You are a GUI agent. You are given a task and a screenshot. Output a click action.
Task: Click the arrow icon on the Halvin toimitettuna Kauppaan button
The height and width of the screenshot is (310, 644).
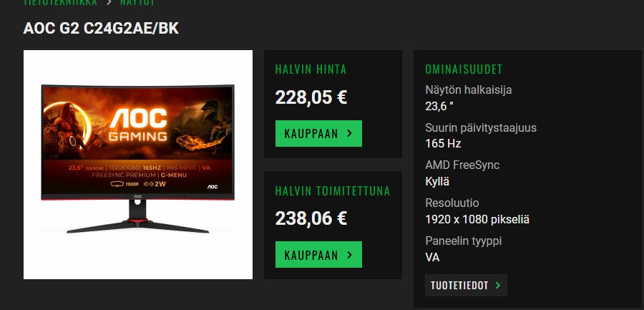click(349, 254)
